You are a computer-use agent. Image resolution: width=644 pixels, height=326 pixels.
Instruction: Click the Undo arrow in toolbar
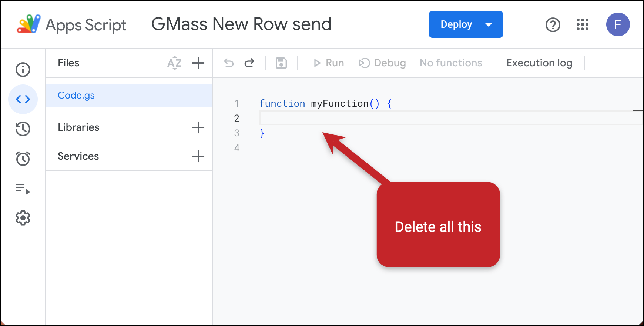[229, 63]
